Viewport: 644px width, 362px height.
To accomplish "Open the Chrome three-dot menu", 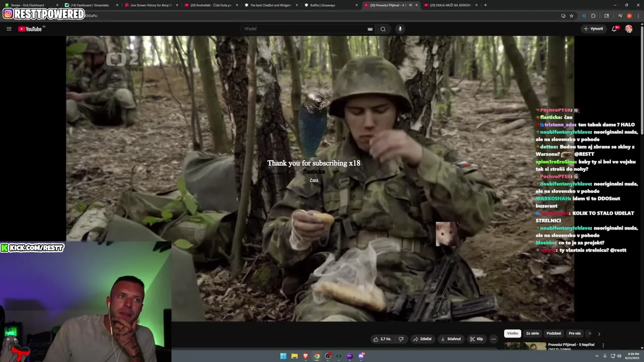I will (x=637, y=16).
